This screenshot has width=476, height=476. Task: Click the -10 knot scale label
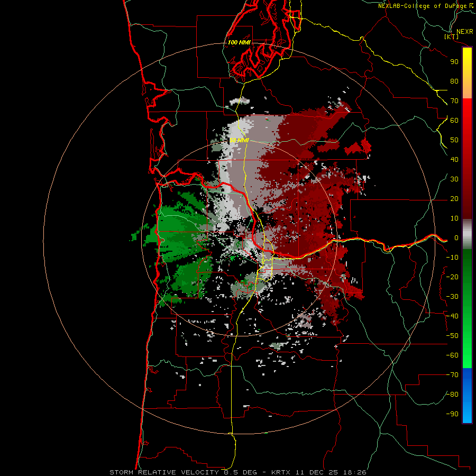pos(452,258)
